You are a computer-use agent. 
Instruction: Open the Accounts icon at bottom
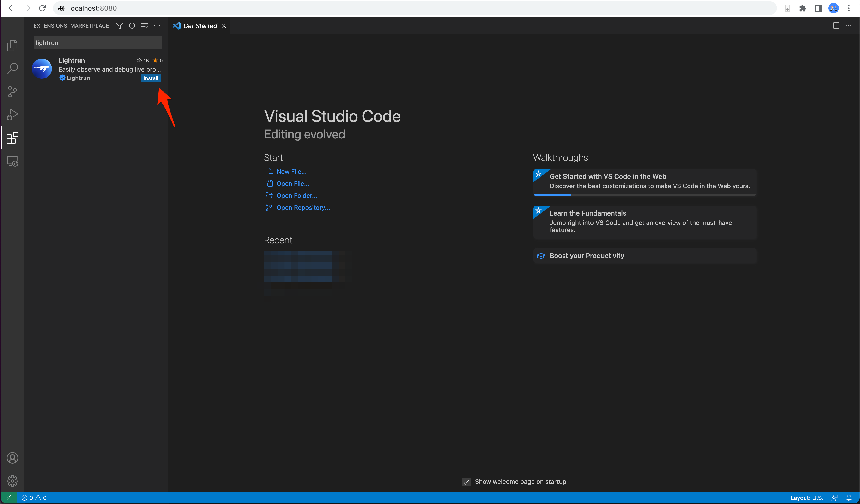click(12, 458)
